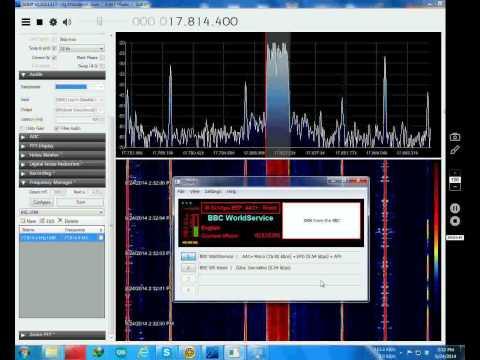This screenshot has height=360, width=480.
Task: Click Delete in the Frequency Manager toolbar
Action: point(68,221)
